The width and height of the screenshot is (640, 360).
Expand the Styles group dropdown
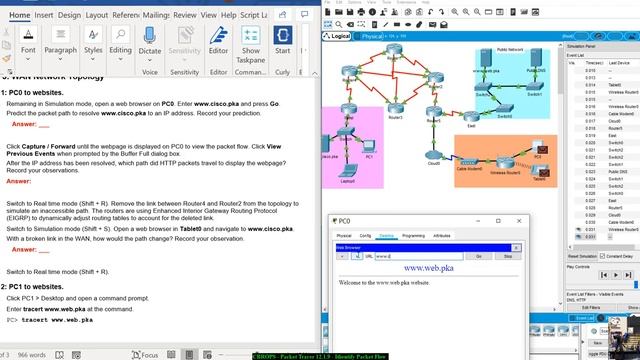pyautogui.click(x=93, y=60)
